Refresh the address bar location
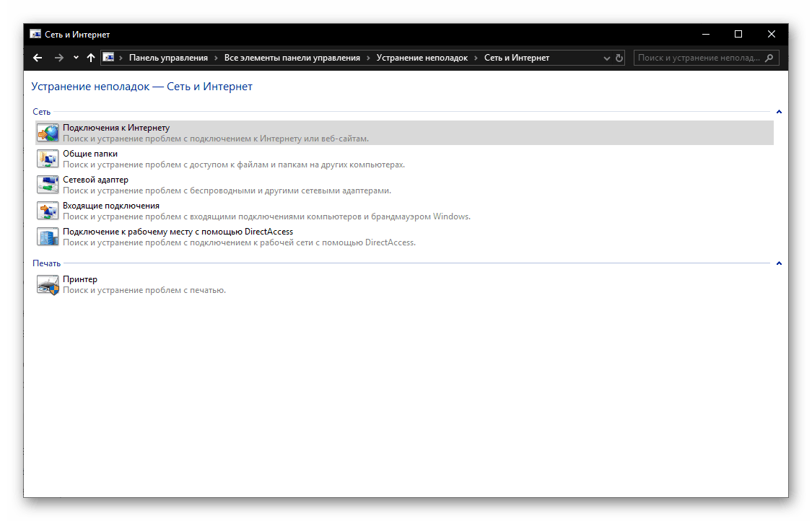Screen dimensions: 812x521 (619, 58)
